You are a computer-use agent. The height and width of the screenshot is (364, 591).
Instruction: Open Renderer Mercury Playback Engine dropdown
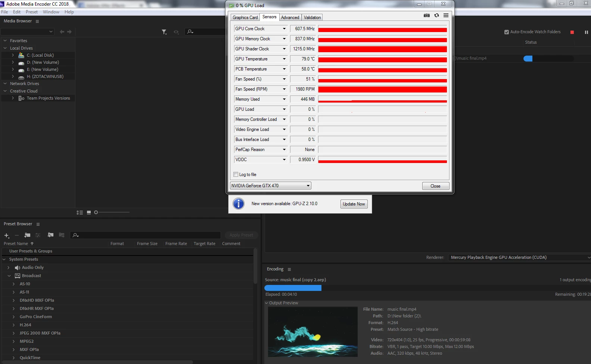click(520, 258)
